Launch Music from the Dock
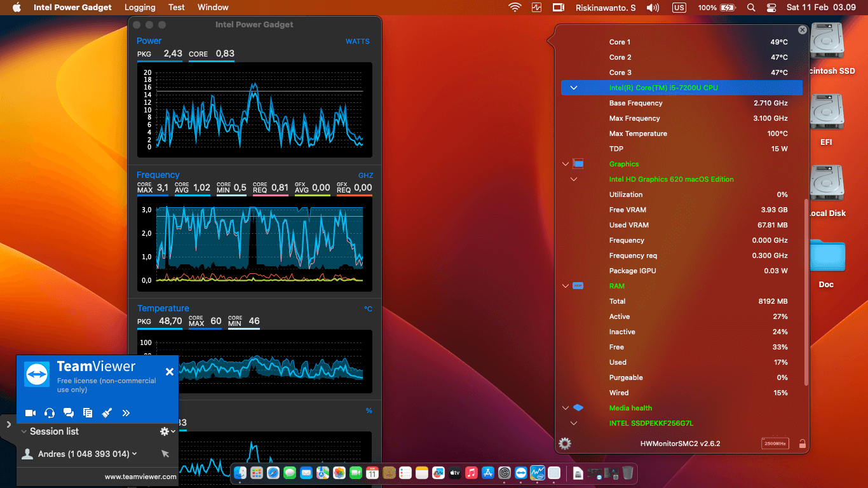 click(x=471, y=473)
